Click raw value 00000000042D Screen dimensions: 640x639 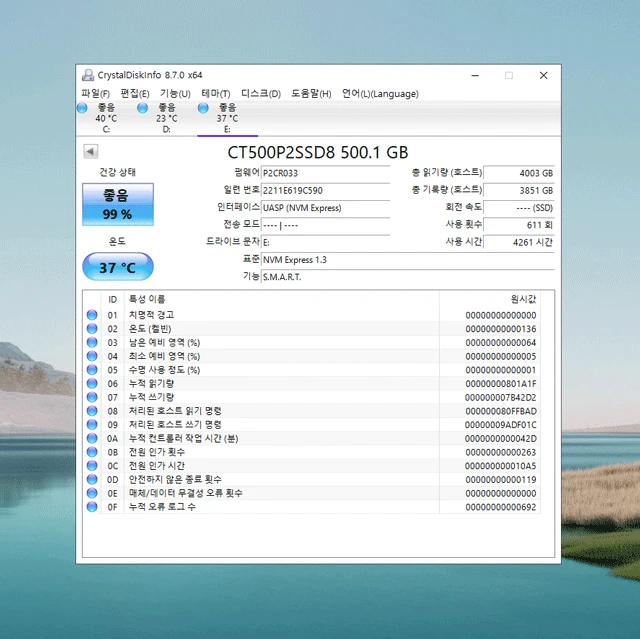click(x=501, y=439)
